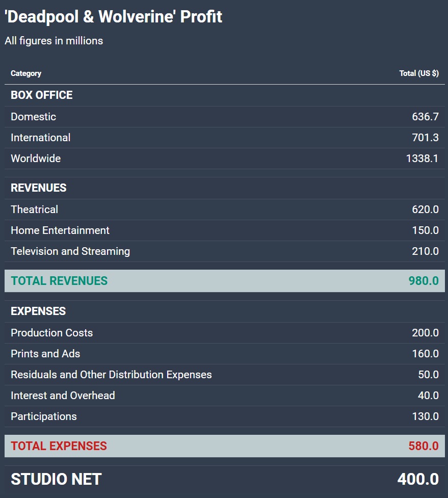448x498 pixels.
Task: Click the TOTAL REVENUES highlighted row
Action: [x=224, y=281]
